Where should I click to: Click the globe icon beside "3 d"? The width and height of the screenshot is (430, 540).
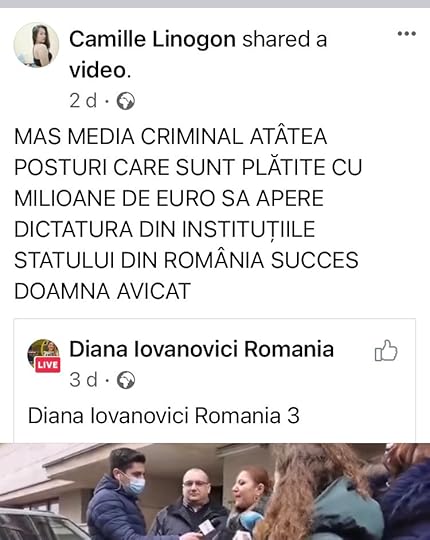[x=126, y=380]
